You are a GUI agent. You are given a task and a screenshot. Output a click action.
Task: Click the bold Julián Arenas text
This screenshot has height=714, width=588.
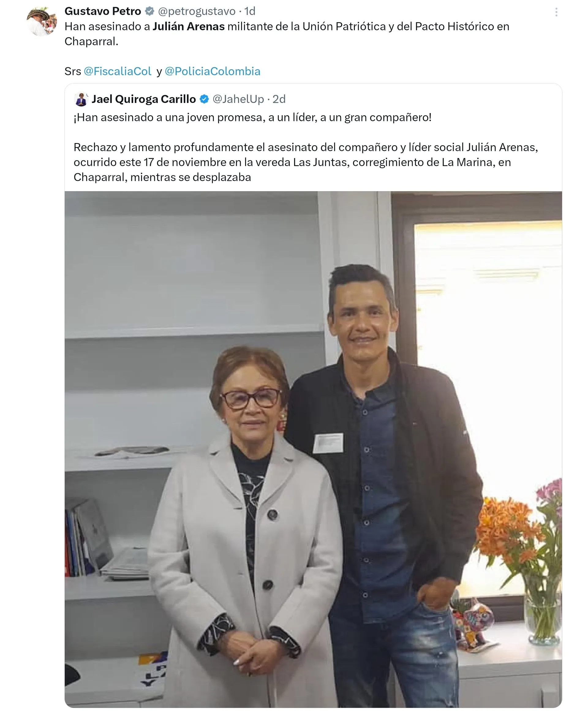[189, 26]
